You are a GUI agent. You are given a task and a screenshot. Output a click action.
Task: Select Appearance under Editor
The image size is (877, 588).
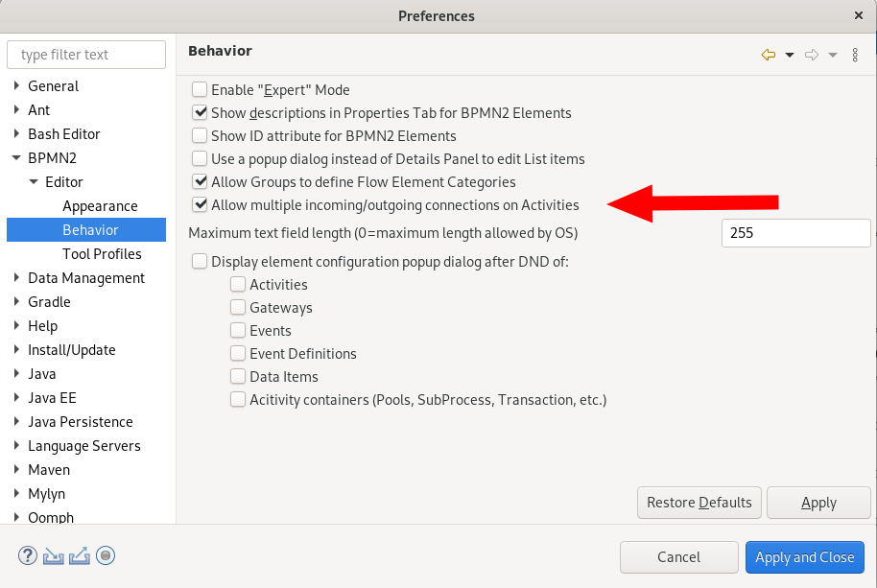100,205
